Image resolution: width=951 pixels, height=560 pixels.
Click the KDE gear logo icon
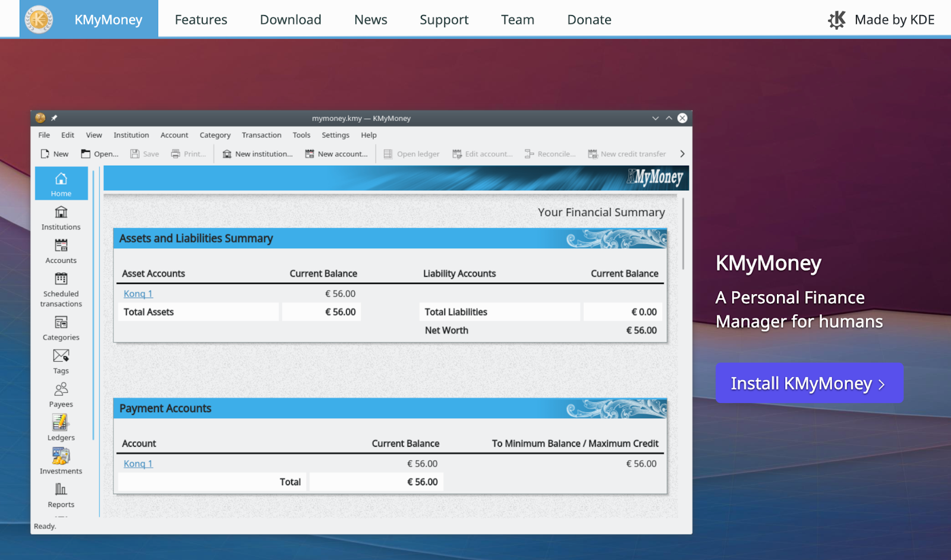(x=837, y=20)
